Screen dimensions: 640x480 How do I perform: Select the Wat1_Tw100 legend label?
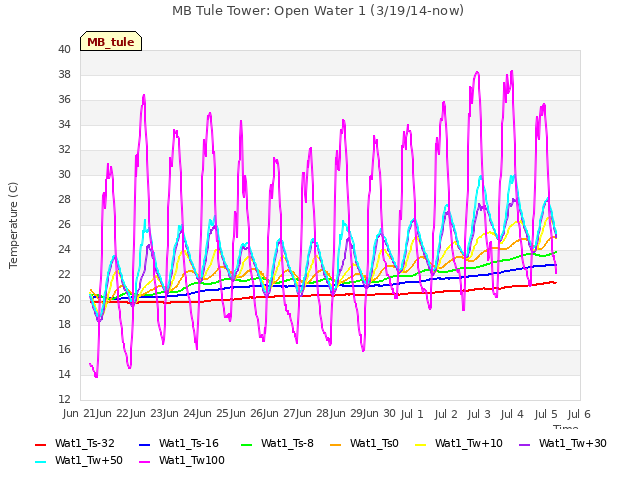click(191, 460)
